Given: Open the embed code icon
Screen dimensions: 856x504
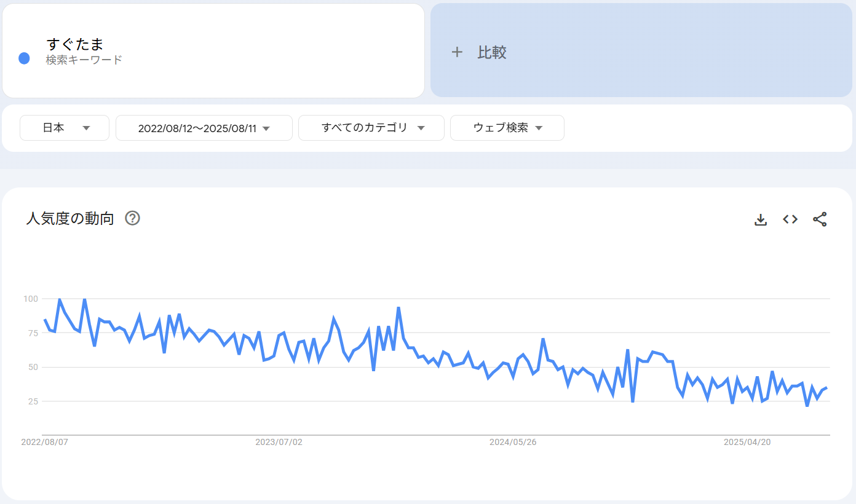Looking at the screenshot, I should tap(790, 219).
